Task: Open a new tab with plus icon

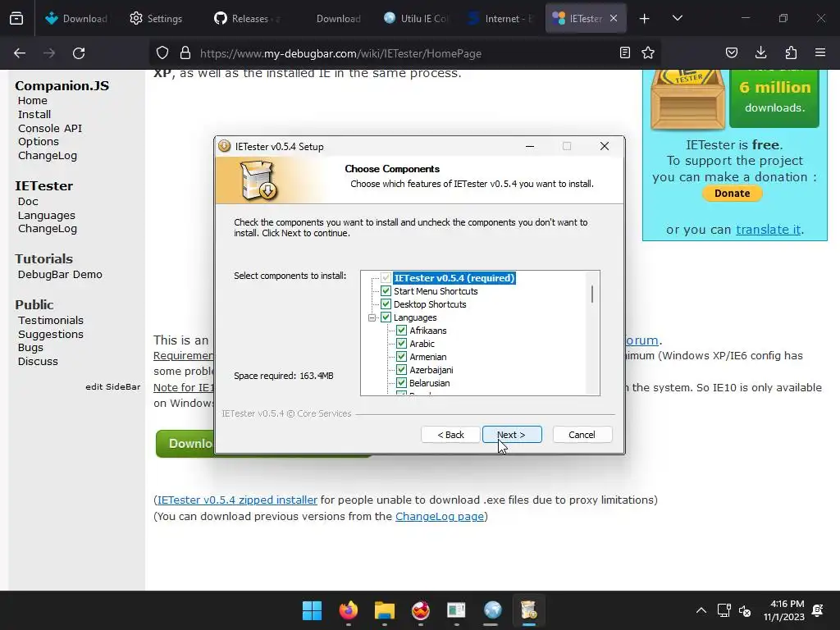Action: coord(645,19)
